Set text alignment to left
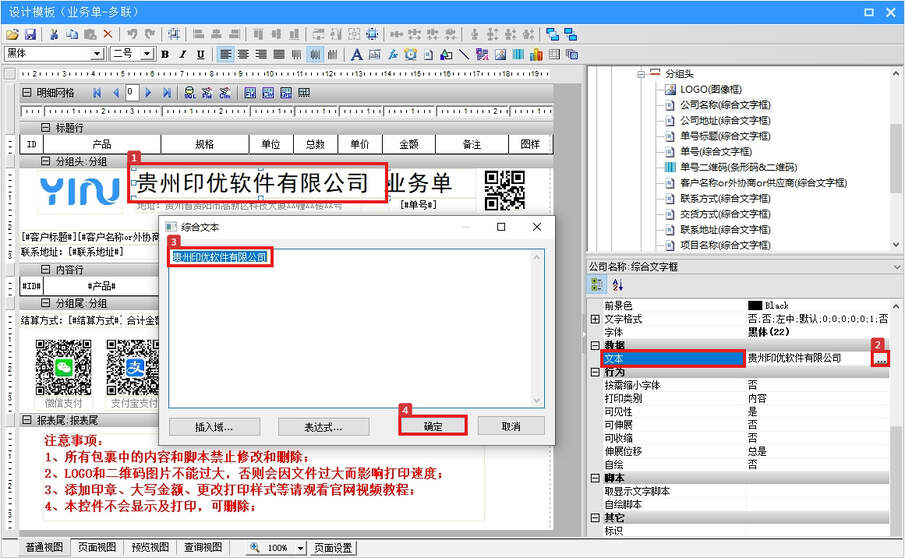The width and height of the screenshot is (905, 558). [x=225, y=54]
